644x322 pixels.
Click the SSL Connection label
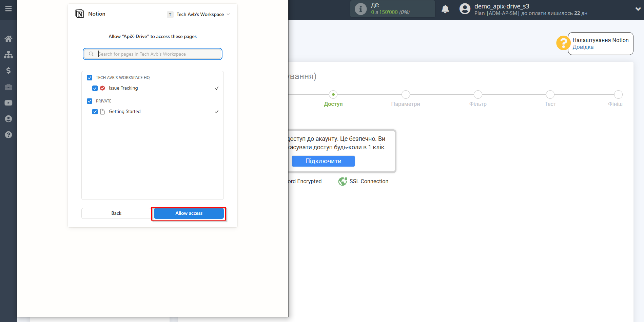(369, 182)
